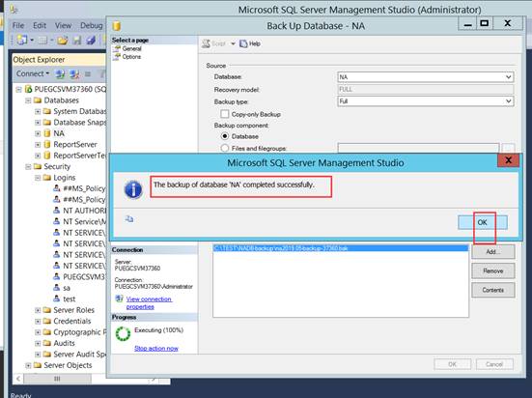Select the Server Objects folder

(x=68, y=365)
